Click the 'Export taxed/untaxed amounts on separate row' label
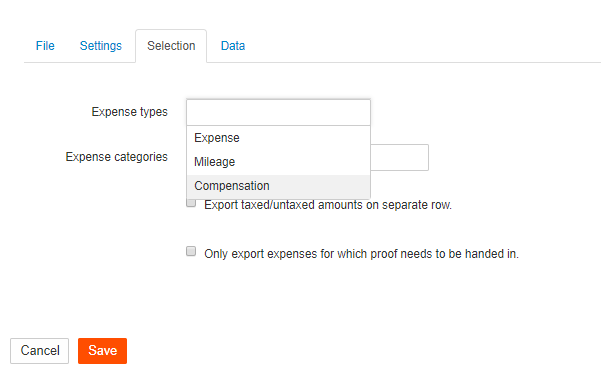601x378 pixels. tap(328, 205)
